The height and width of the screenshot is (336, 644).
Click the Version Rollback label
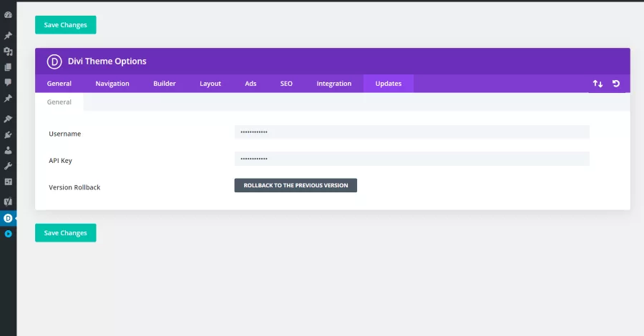tap(74, 187)
